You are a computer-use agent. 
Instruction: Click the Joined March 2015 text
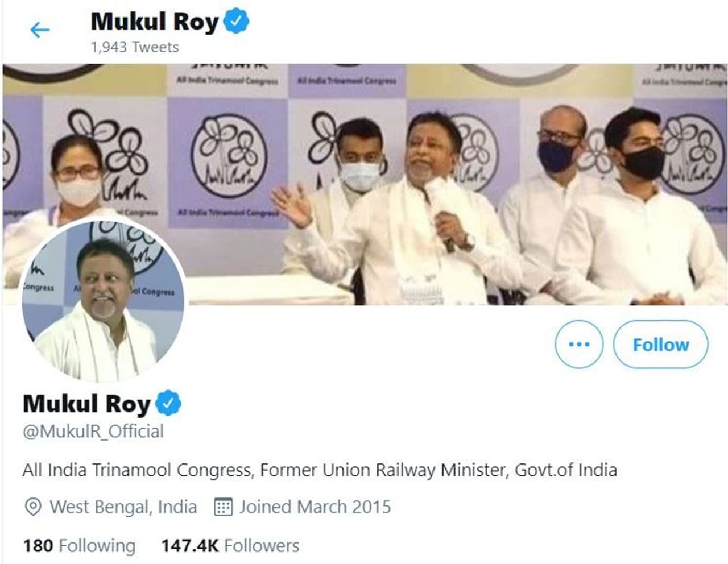(315, 507)
